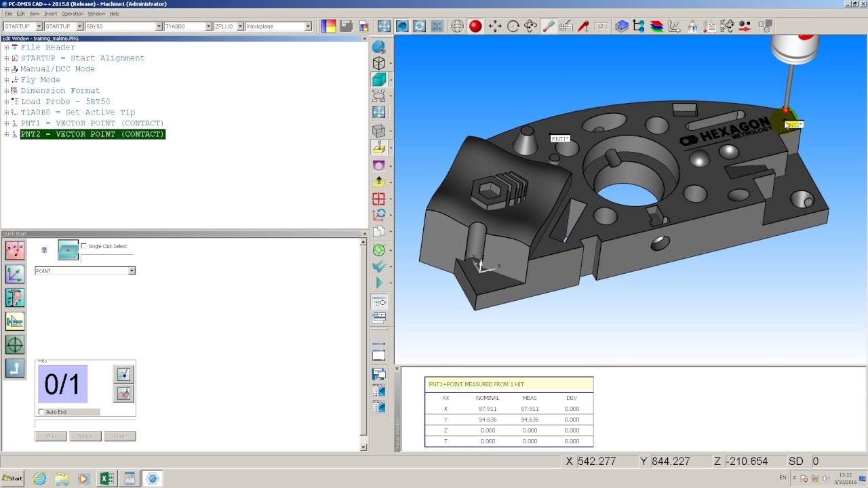Screen dimensions: 868x488
Task: Open the file explorer folder in taskbar
Action: click(62, 479)
